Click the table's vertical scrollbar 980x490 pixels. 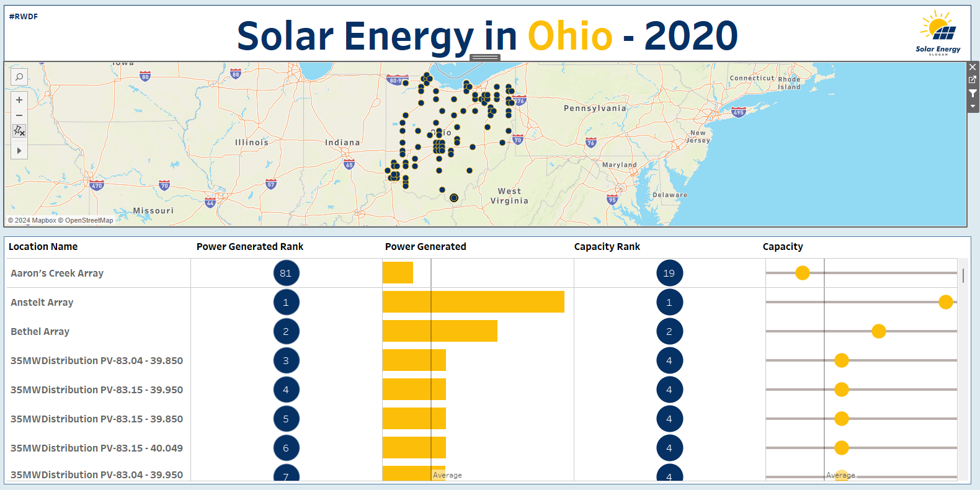(963, 275)
